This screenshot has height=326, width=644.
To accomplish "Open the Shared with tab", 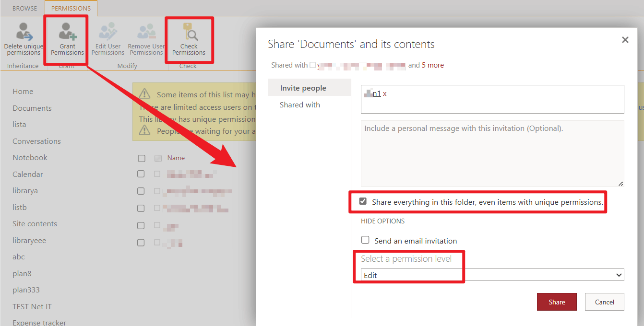I will click(x=299, y=105).
